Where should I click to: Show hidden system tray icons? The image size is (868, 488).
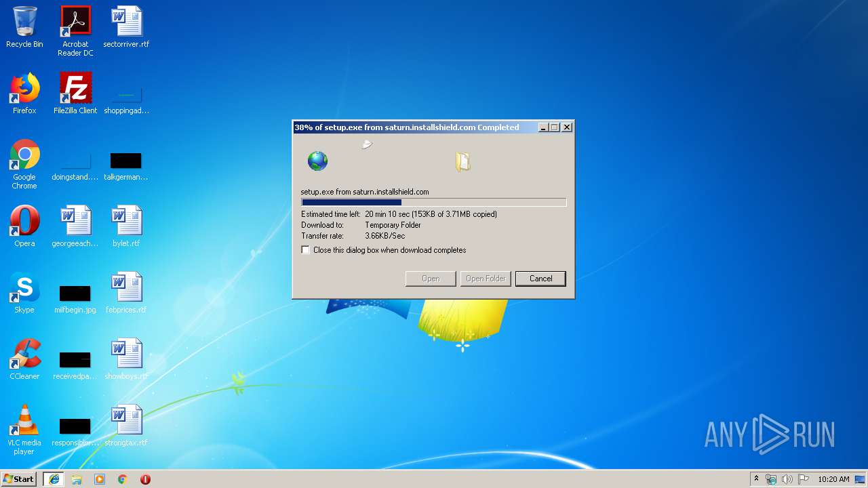(x=756, y=479)
